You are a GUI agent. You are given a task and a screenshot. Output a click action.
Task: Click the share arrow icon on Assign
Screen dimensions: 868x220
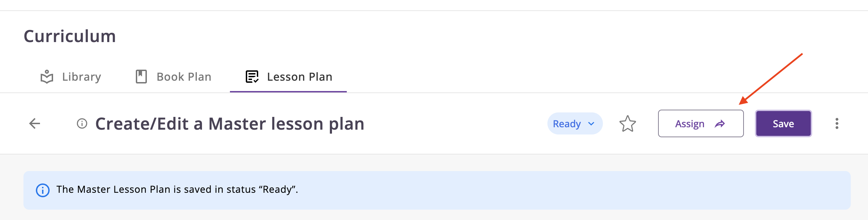[x=719, y=124]
